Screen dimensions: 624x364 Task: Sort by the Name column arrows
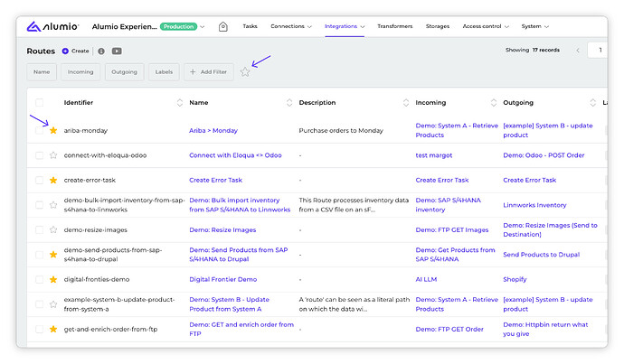pyautogui.click(x=289, y=103)
